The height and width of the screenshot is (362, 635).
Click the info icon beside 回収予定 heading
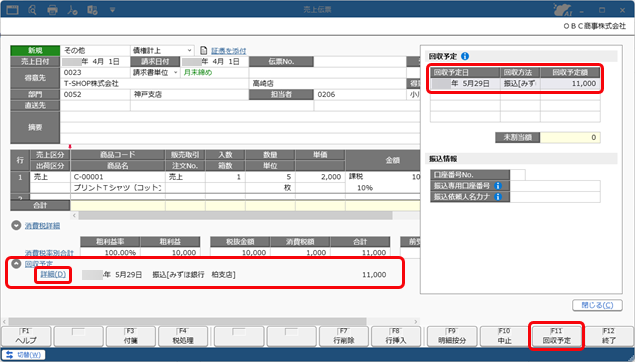click(465, 56)
